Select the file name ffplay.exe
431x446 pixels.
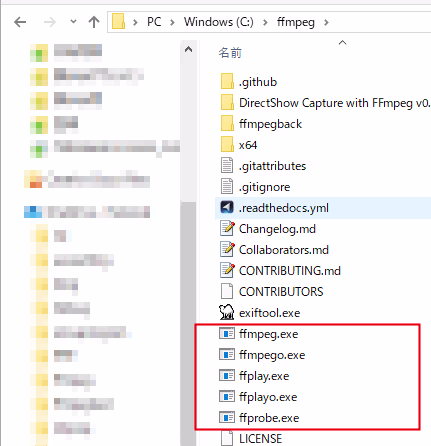[x=264, y=376]
